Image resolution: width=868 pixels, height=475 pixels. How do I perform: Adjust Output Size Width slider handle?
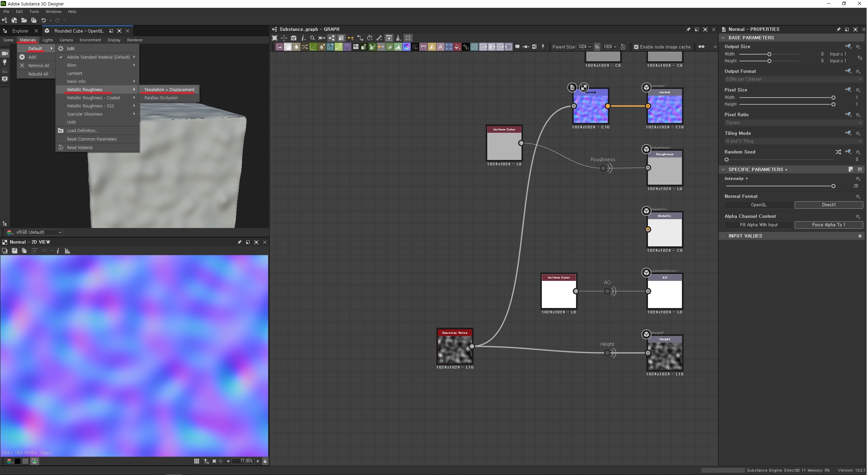click(769, 54)
